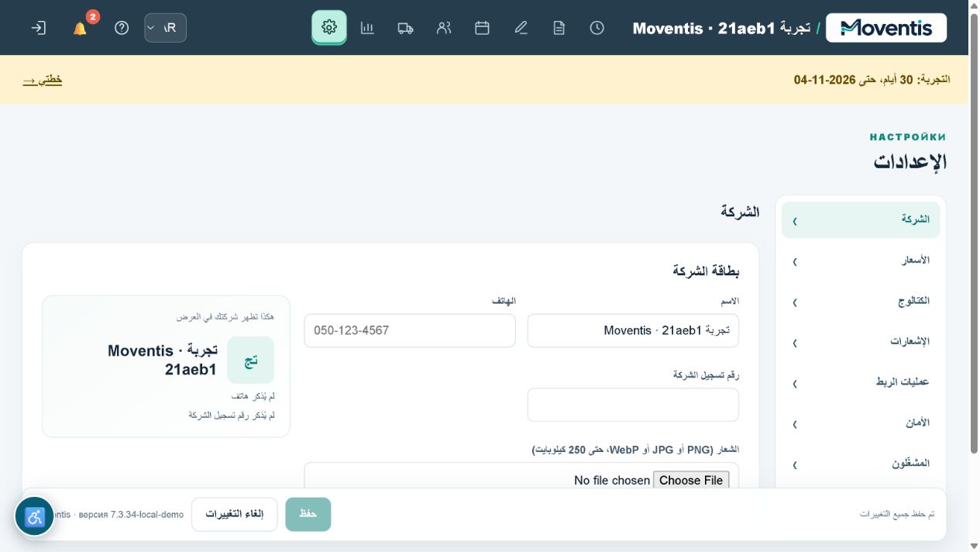This screenshot has height=552, width=980.
Task: Click إلغاء التغييرات discard changes button
Action: click(x=235, y=514)
